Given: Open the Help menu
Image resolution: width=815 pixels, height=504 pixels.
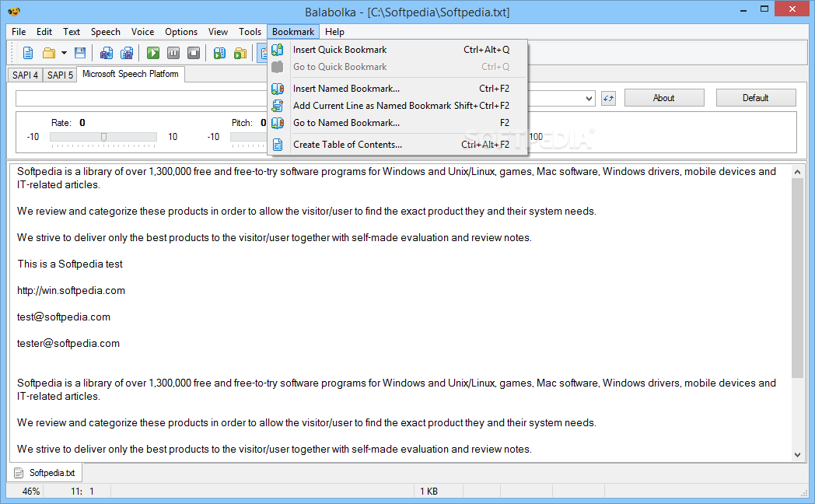Looking at the screenshot, I should (334, 32).
